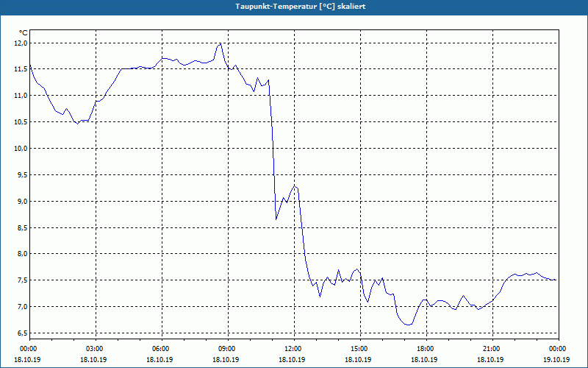Click the 21:00 time axis label
The width and height of the screenshot is (588, 368).
(492, 349)
